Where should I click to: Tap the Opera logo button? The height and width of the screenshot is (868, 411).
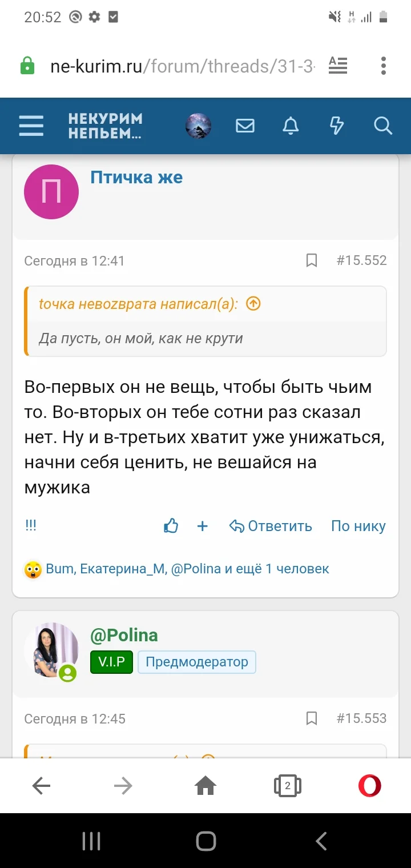(x=369, y=785)
